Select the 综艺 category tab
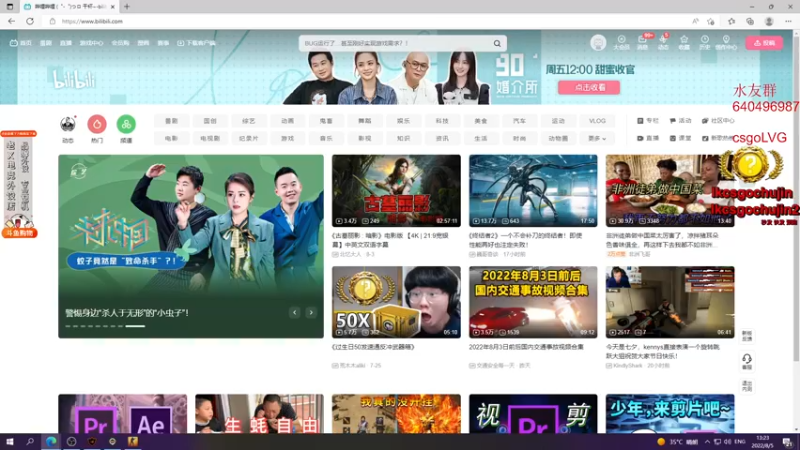 pos(248,121)
